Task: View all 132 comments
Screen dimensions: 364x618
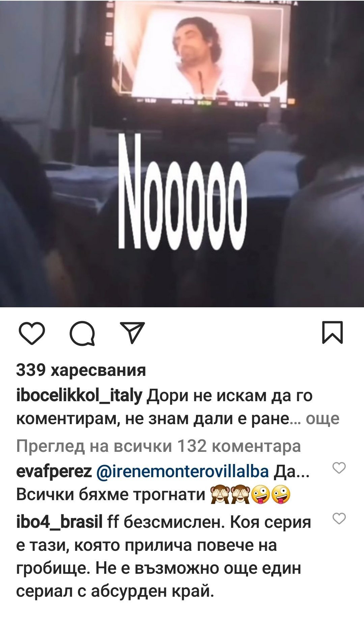Action: coord(159,446)
